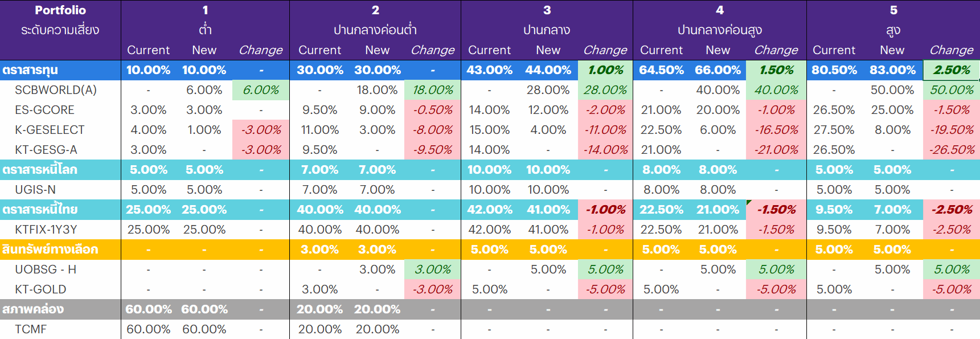Click the green 50.00% change cell

[x=952, y=90]
